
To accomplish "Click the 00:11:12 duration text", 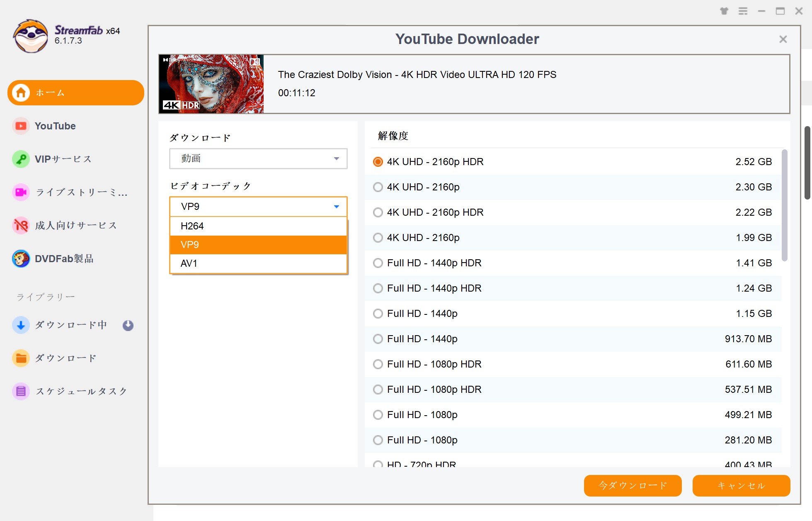I will pos(297,93).
